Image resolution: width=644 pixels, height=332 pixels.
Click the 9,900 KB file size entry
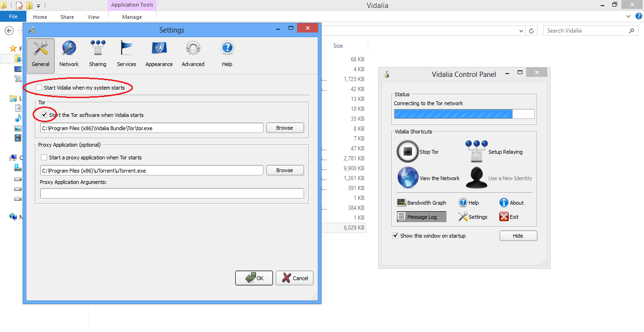(354, 168)
